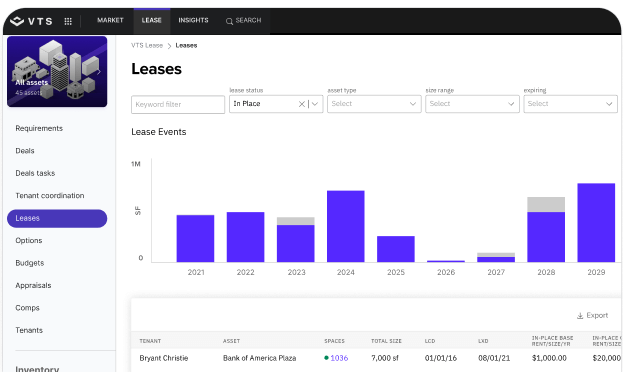The image size is (623, 372).
Task: Click the Export download icon
Action: click(x=580, y=316)
